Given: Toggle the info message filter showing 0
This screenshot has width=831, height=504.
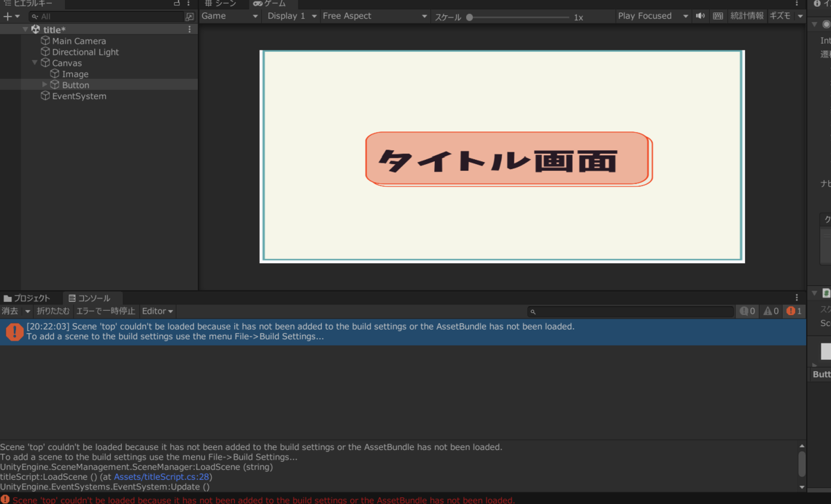Looking at the screenshot, I should (748, 312).
